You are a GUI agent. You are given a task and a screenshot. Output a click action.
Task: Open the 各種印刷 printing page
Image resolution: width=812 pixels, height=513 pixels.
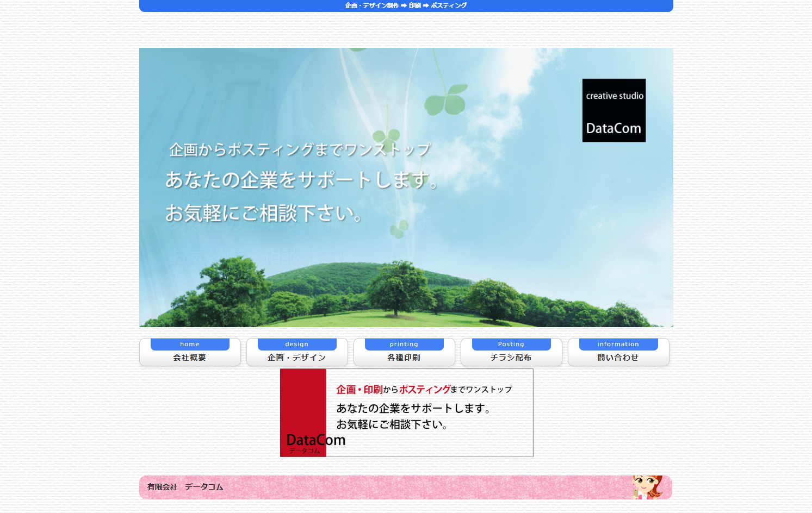point(404,358)
